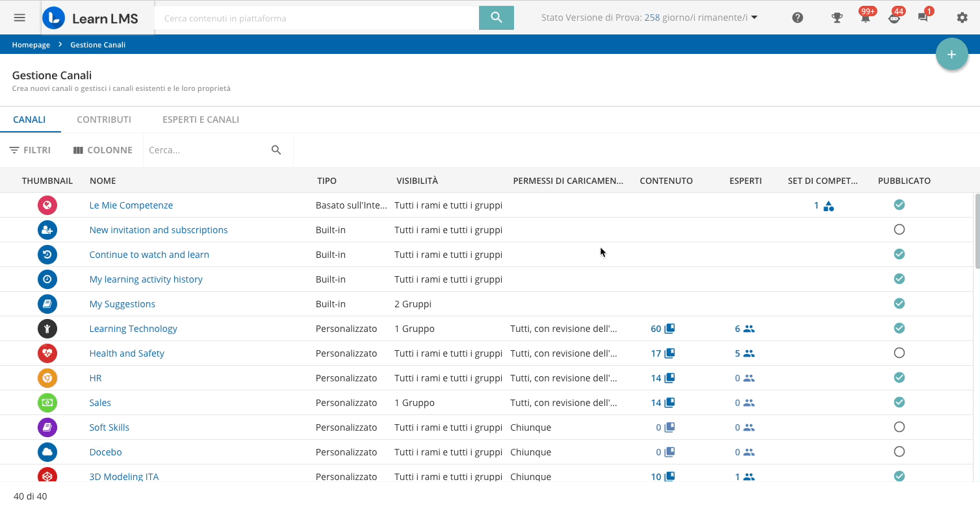Screen dimensions: 980x508
Task: Toggle published status of HR channel
Action: coord(899,377)
